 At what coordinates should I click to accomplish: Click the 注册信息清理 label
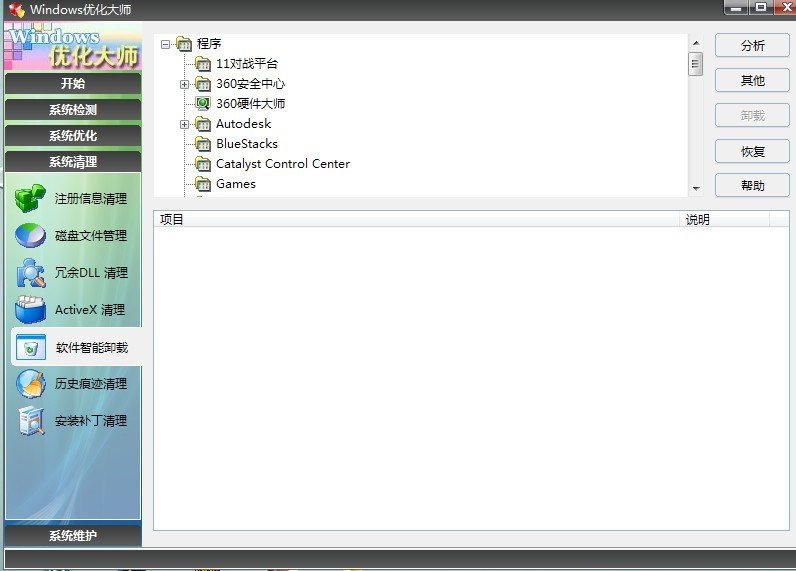click(91, 199)
